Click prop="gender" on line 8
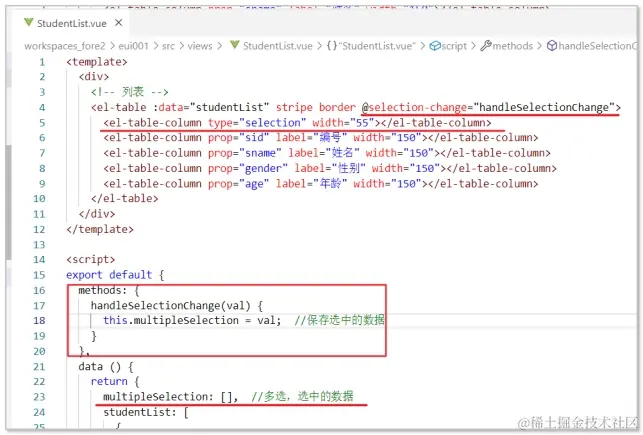Viewport: 643px width, 435px height. [248, 169]
